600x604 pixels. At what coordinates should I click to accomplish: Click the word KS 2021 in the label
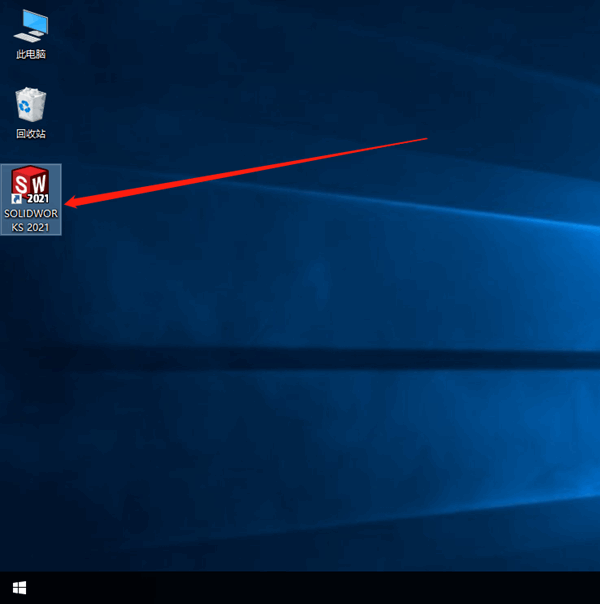click(31, 227)
